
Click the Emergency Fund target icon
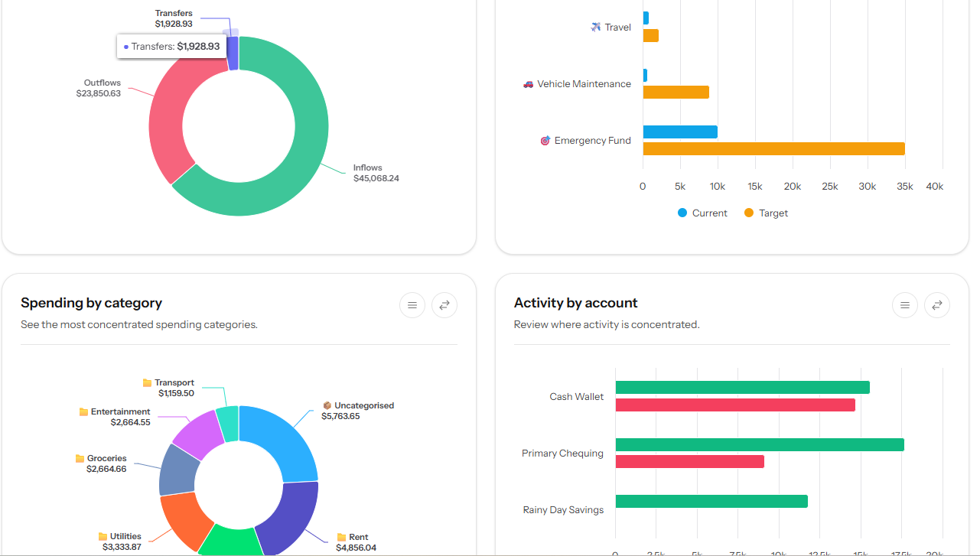coord(545,141)
